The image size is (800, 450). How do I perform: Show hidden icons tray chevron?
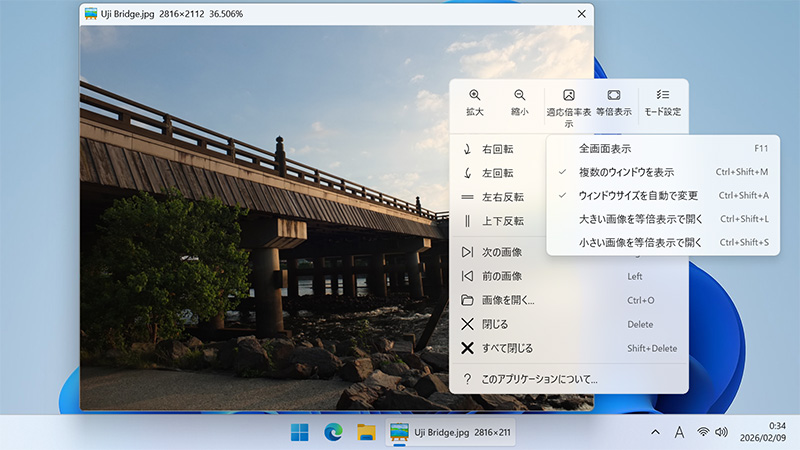tap(655, 432)
